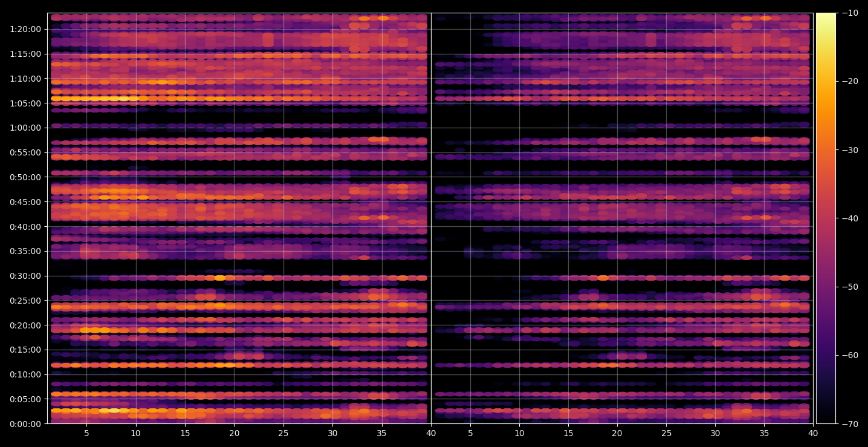The image size is (868, 447).
Task: Click the −50 colorbar tick label
Action: point(849,287)
